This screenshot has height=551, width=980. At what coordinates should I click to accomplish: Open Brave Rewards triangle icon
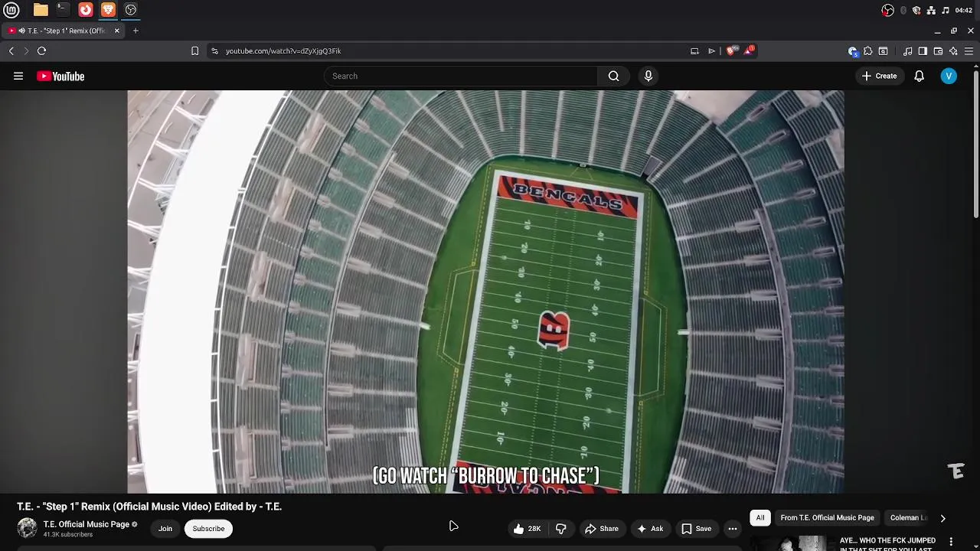pos(748,51)
